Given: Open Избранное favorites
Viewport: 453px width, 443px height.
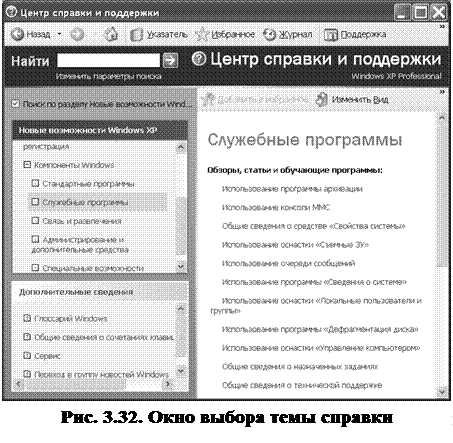Looking at the screenshot, I should 225,34.
